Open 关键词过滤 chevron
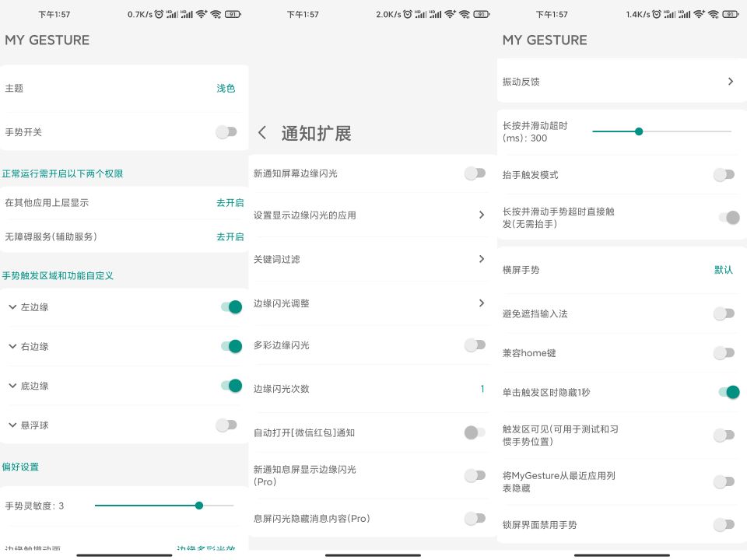Screen dimensions: 747x560 point(481,259)
